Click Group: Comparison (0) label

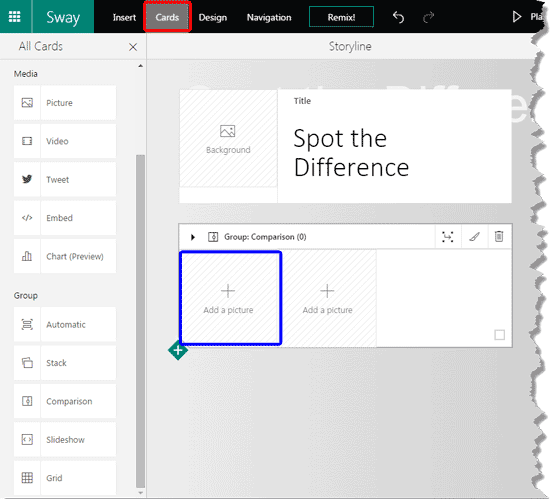tap(265, 237)
